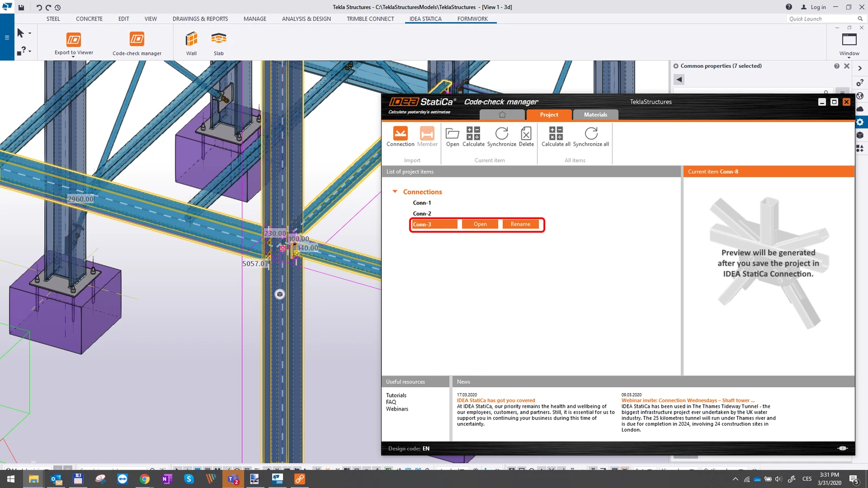
Task: Open the properties gear side pane icon
Action: 860,122
